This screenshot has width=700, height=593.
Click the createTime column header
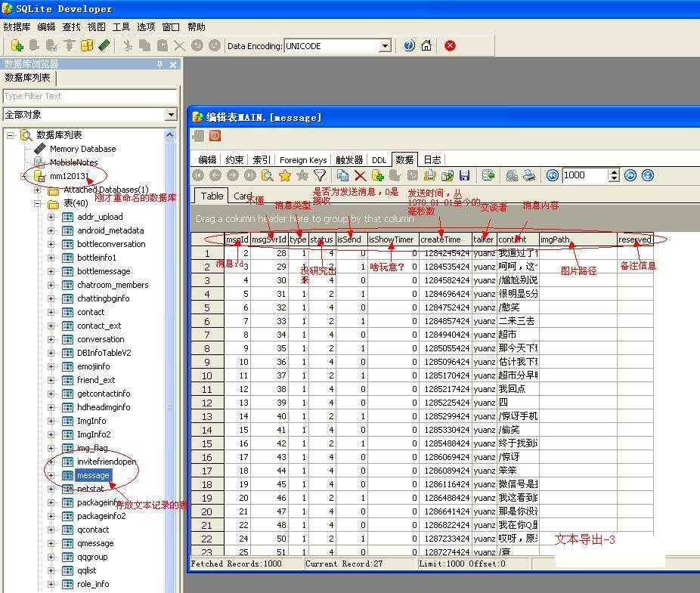[445, 239]
